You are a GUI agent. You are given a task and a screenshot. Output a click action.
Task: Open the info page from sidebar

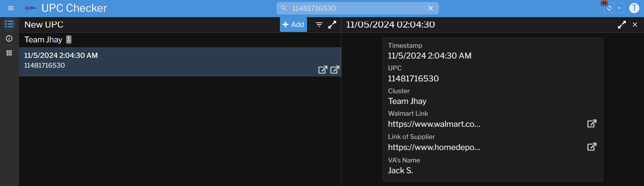pos(9,39)
